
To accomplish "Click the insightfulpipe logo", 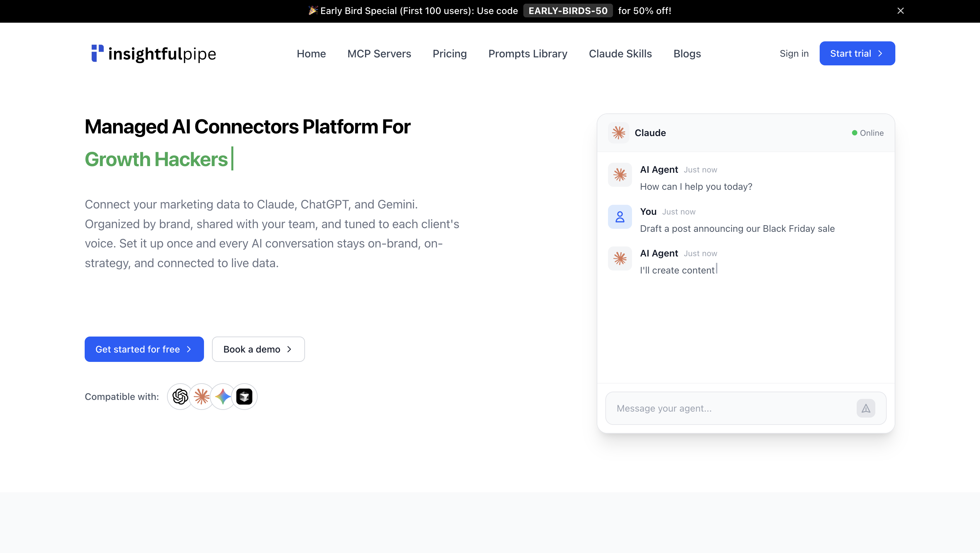I will click(154, 53).
